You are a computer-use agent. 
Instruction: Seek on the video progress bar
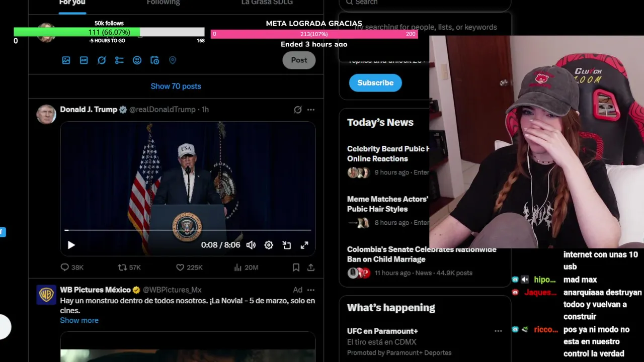pos(188,230)
